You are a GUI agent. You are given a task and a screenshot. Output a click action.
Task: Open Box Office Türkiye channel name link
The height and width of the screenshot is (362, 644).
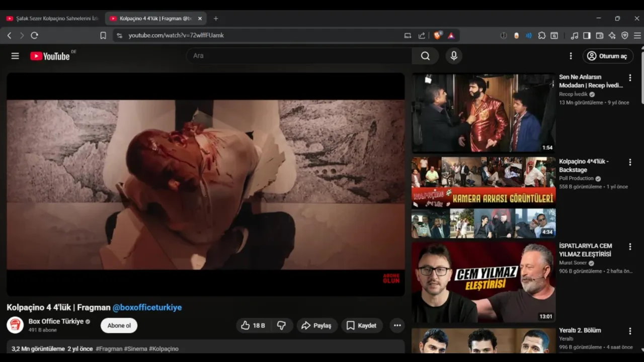point(56,321)
